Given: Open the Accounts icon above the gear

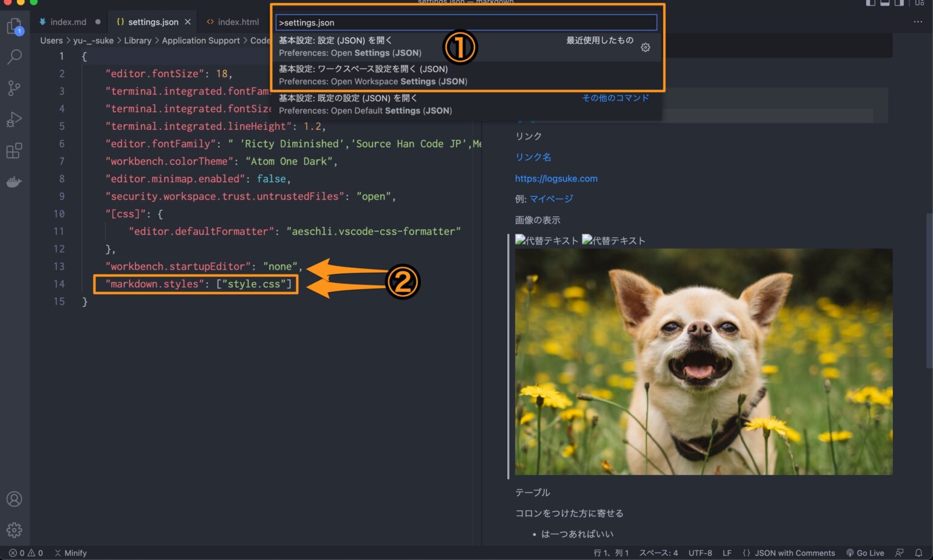Looking at the screenshot, I should point(15,499).
